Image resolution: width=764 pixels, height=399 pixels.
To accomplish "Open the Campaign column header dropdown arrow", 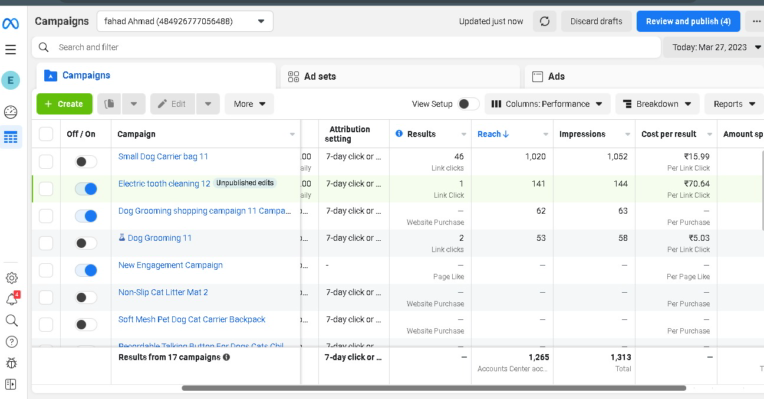I will [292, 134].
